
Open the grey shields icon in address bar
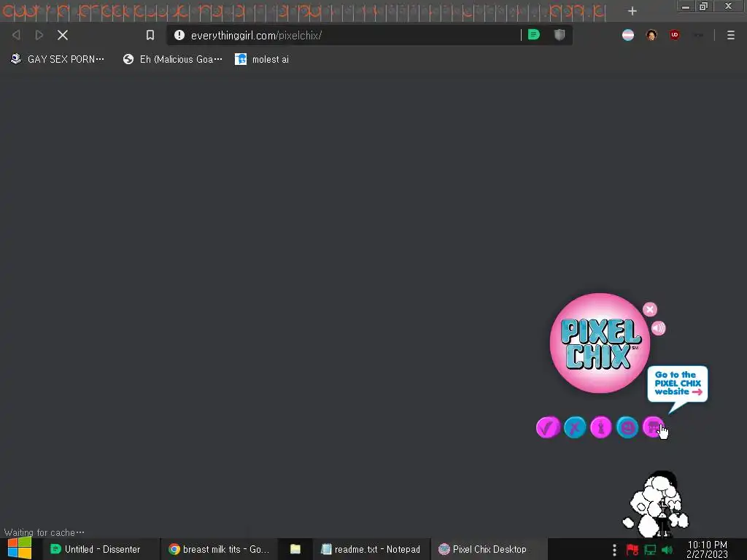point(560,35)
